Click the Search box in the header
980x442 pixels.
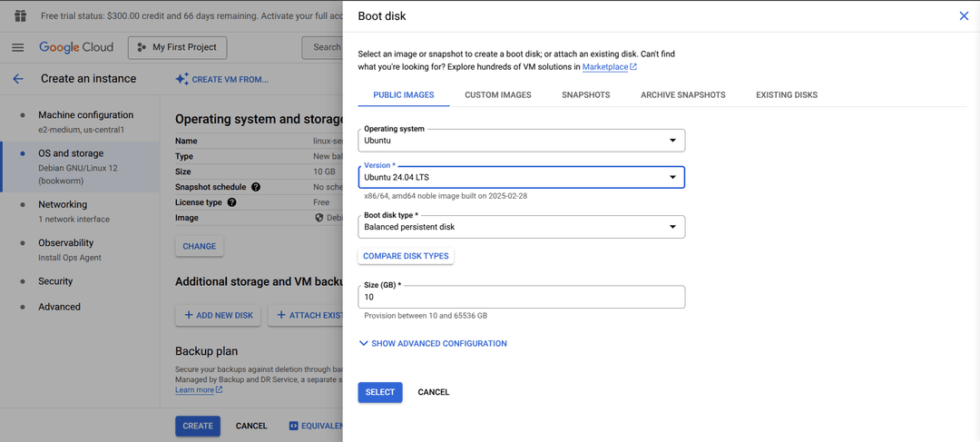coord(322,47)
